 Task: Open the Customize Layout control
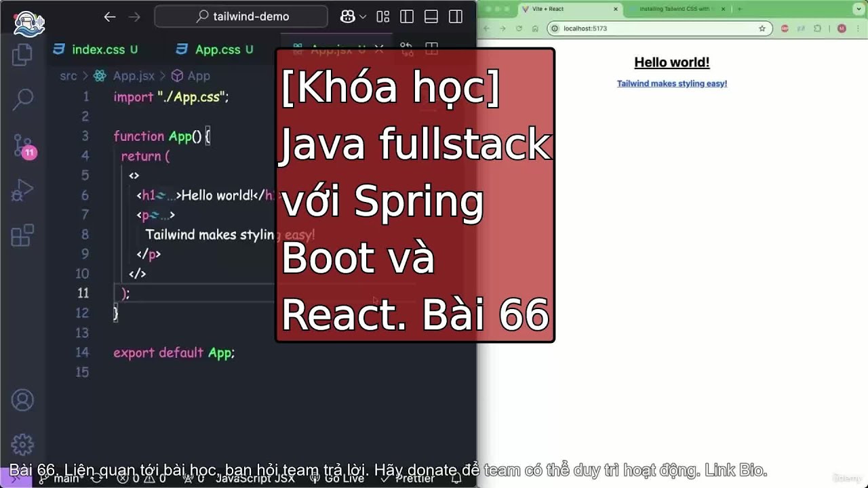point(383,17)
